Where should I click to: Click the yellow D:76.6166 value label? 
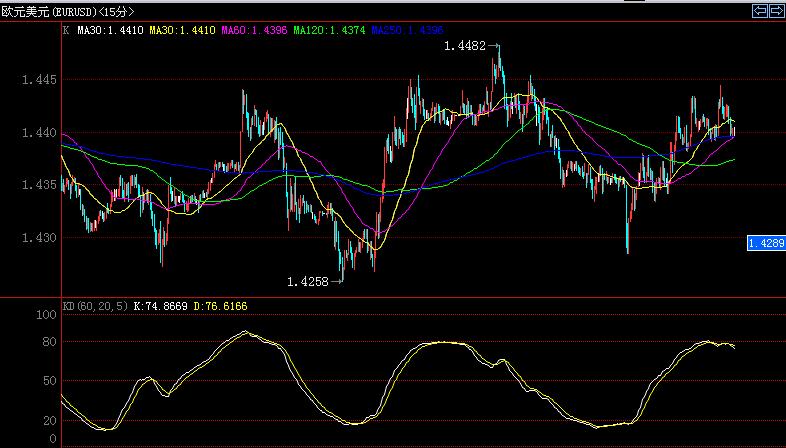(220, 306)
